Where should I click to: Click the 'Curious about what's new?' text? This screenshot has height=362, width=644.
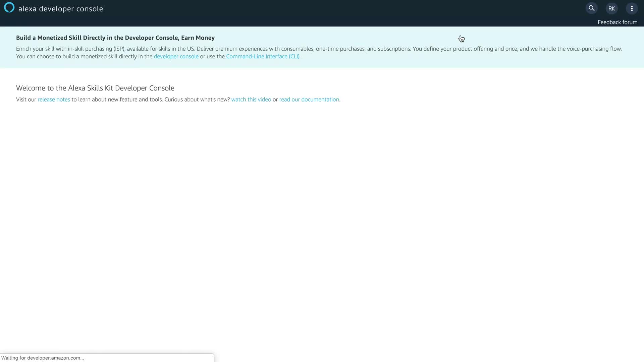[x=197, y=100]
